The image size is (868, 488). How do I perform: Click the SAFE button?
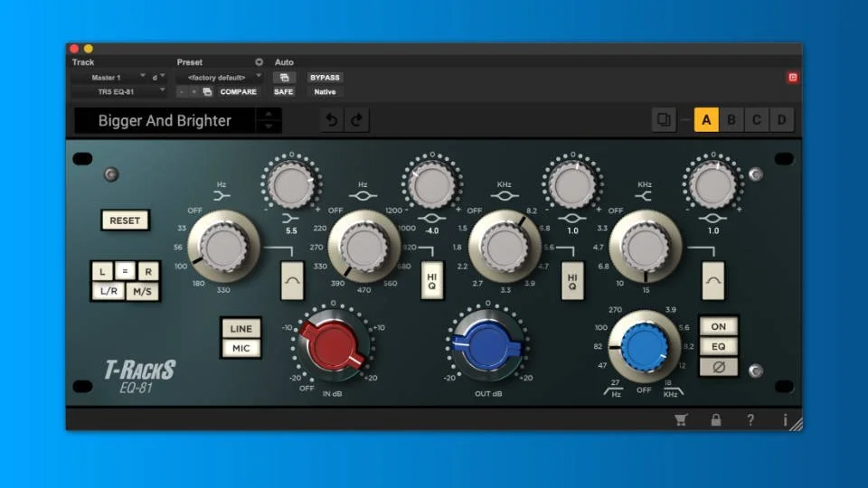pos(283,92)
